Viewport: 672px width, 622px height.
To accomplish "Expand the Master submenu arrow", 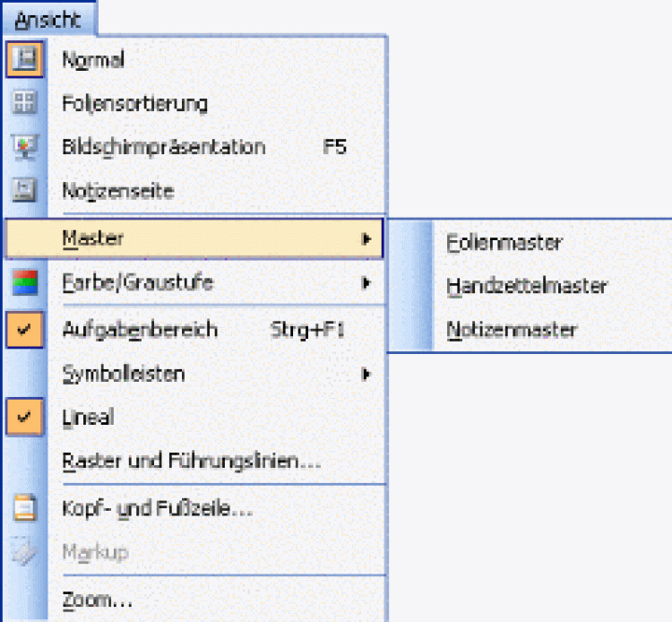I will tap(366, 238).
